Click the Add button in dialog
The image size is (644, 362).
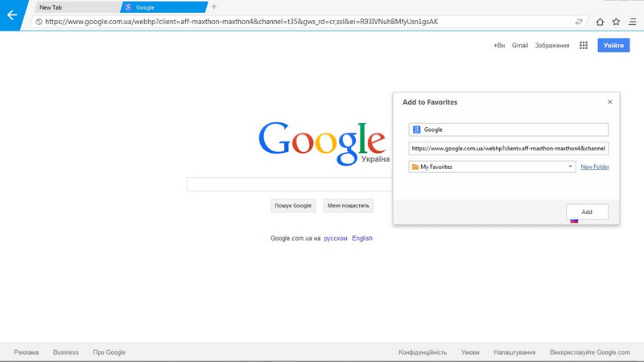click(587, 212)
